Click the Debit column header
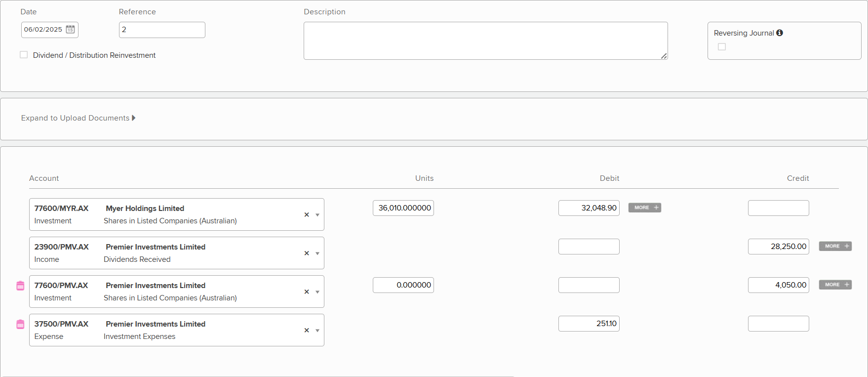This screenshot has width=868, height=377. [x=609, y=178]
